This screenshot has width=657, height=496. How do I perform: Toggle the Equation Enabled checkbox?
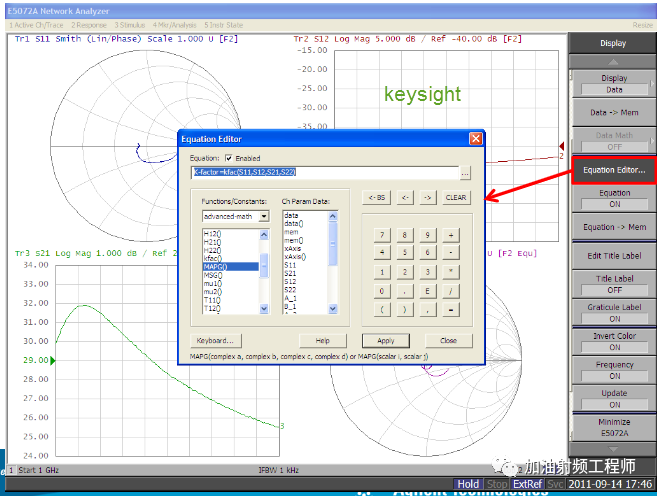tap(229, 158)
